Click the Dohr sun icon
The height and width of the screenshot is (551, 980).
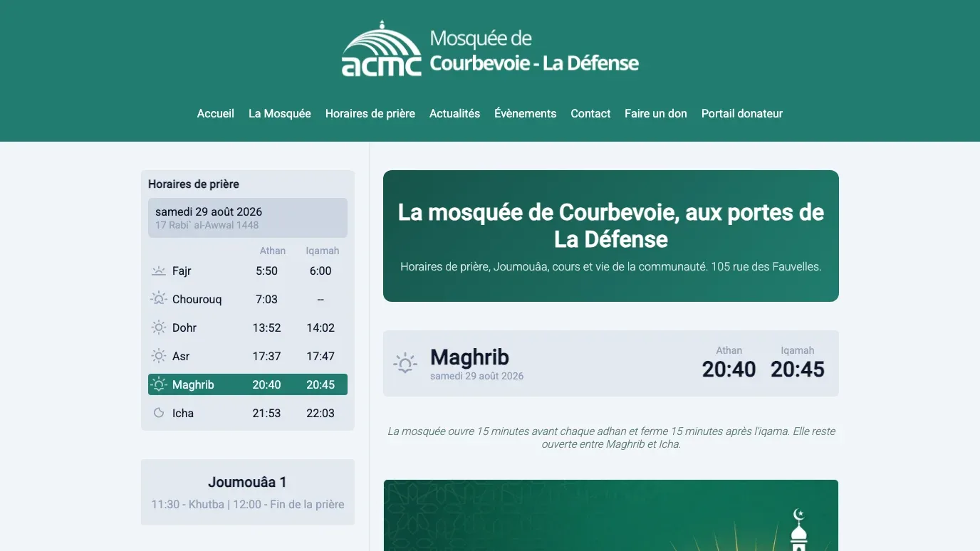pyautogui.click(x=159, y=328)
